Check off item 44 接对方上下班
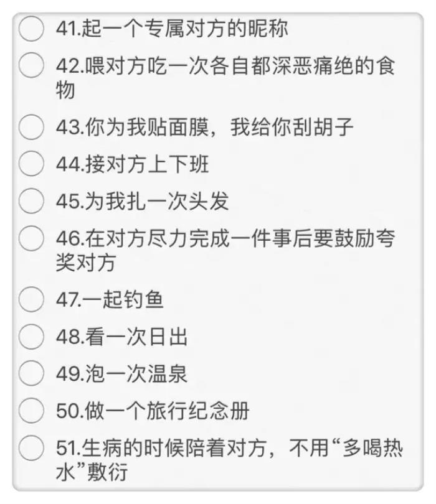Screen dimensions: 436x504 click(x=31, y=164)
